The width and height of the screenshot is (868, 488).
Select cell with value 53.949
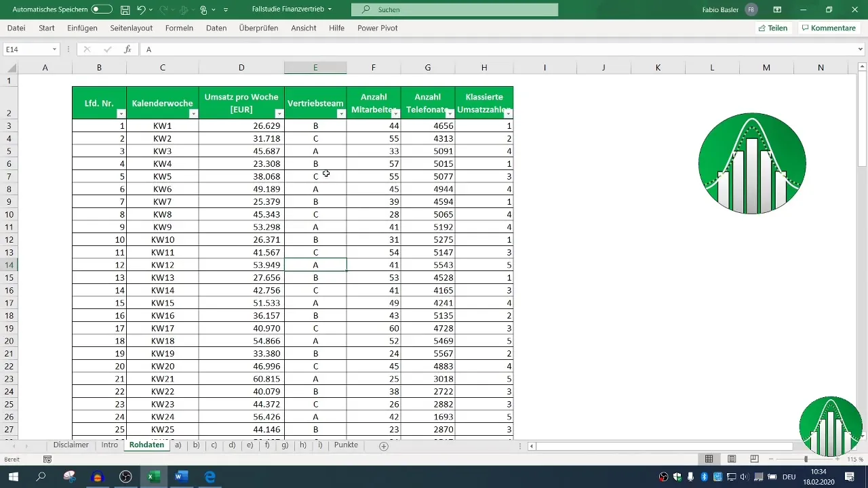(x=241, y=265)
